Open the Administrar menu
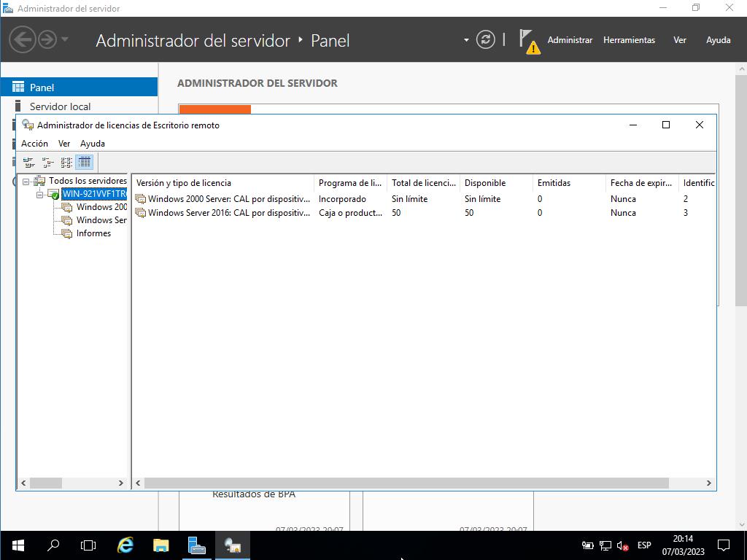The image size is (747, 560). click(570, 40)
